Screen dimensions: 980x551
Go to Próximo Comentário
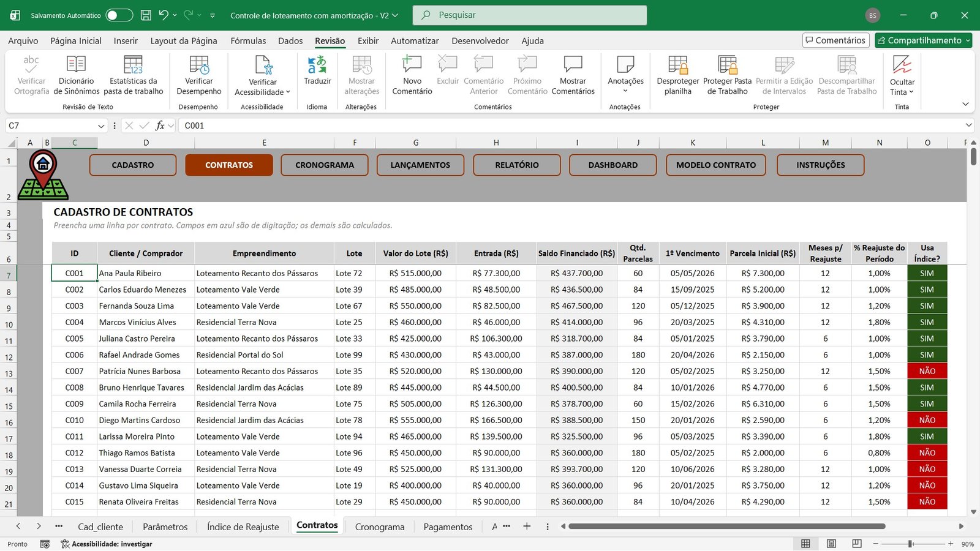point(527,75)
